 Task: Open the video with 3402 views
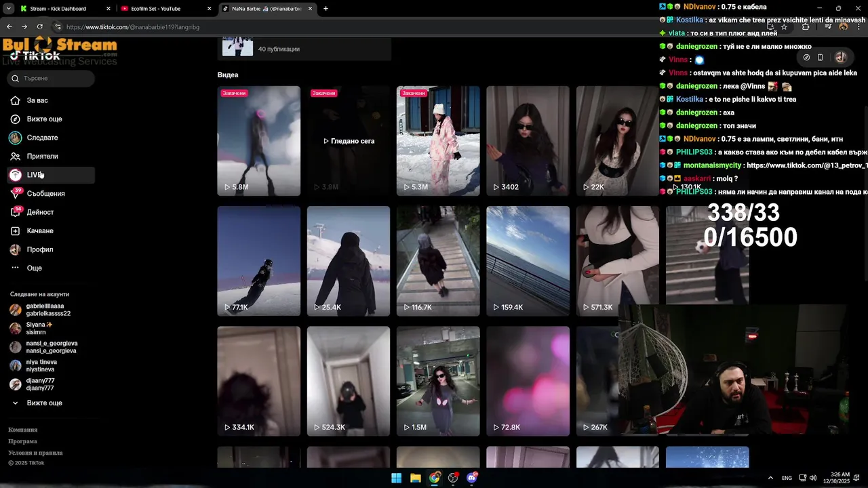(x=528, y=141)
